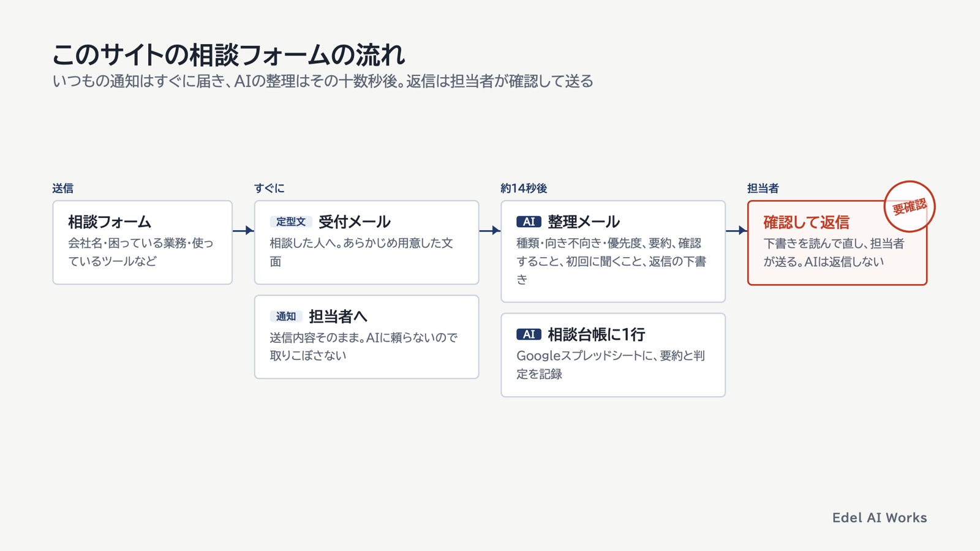Screen dimensions: 980x551
Task: Click the description 相談した人へ。あらかじめ用意した文面
Action: (361, 252)
